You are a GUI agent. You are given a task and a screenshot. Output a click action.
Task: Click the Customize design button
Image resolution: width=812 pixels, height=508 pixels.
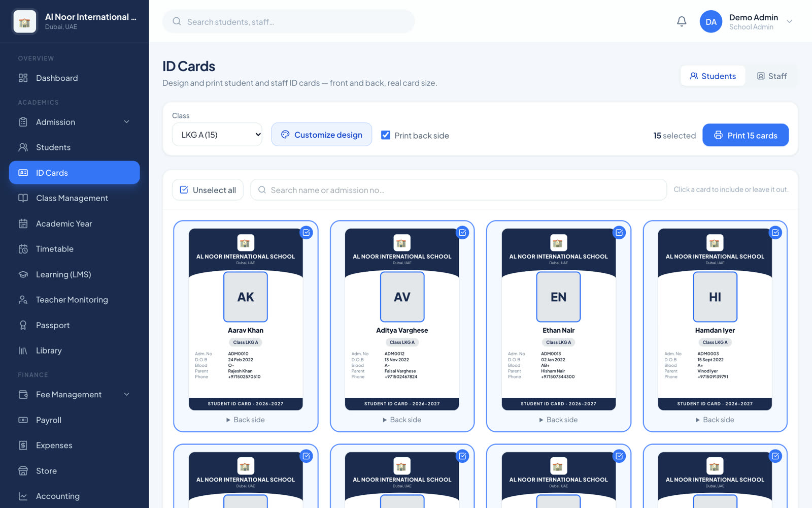point(322,135)
